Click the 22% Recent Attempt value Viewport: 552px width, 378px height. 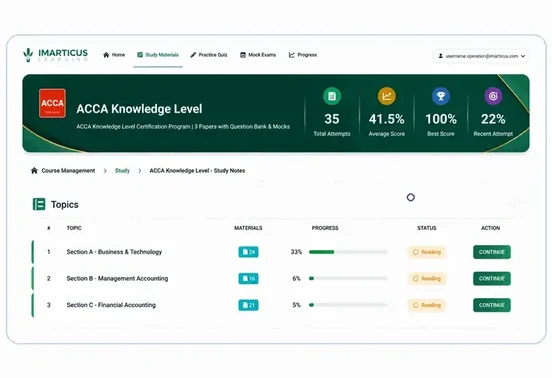pos(493,119)
